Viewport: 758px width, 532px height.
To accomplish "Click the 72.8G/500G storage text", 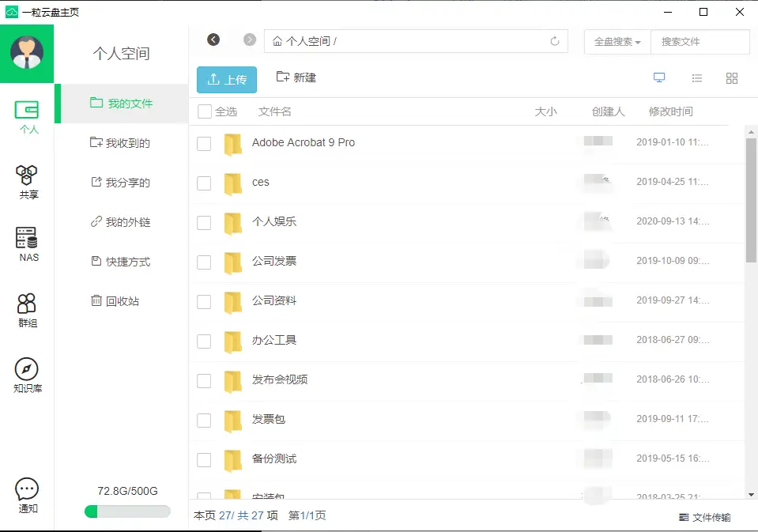I will pos(127,491).
